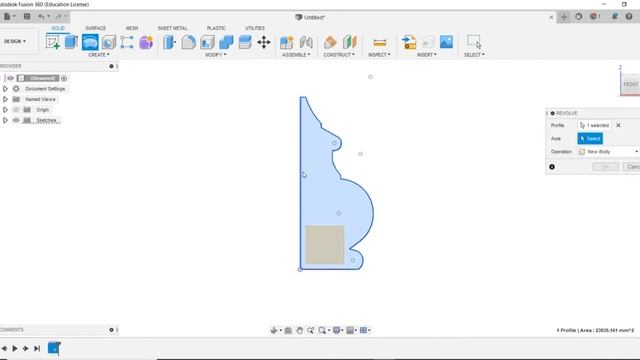Open the Select dropdown menu
The image size is (640, 360).
tap(474, 55)
